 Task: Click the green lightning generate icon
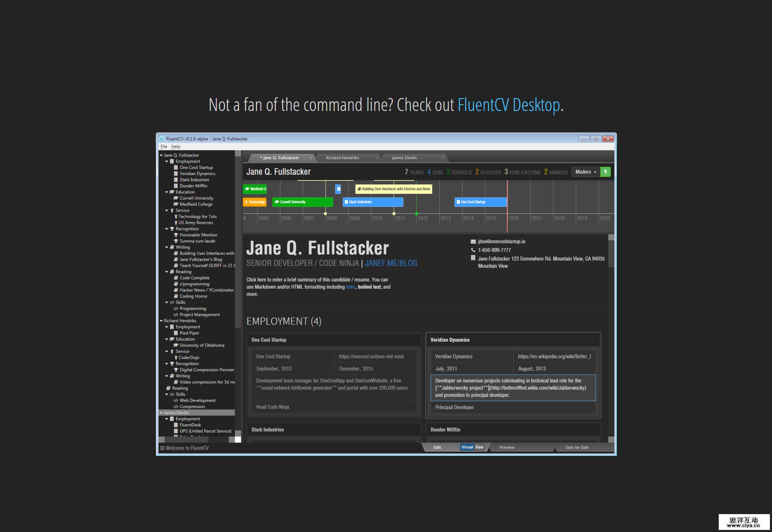point(606,172)
